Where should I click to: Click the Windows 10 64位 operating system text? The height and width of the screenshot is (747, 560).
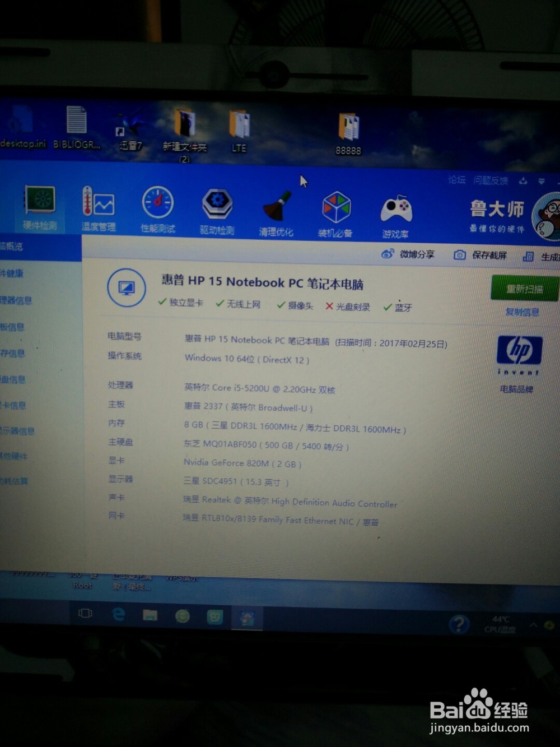click(247, 359)
